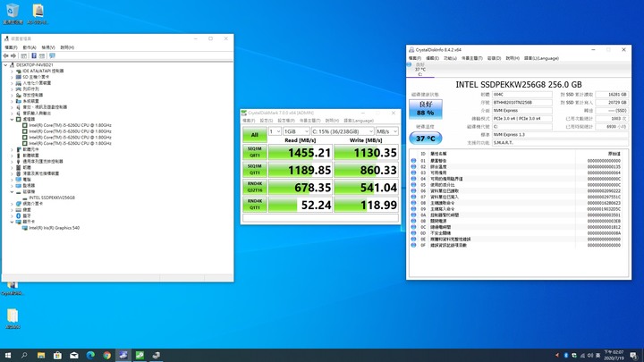Collapse the processors category above Intel Core entries

click(12, 119)
